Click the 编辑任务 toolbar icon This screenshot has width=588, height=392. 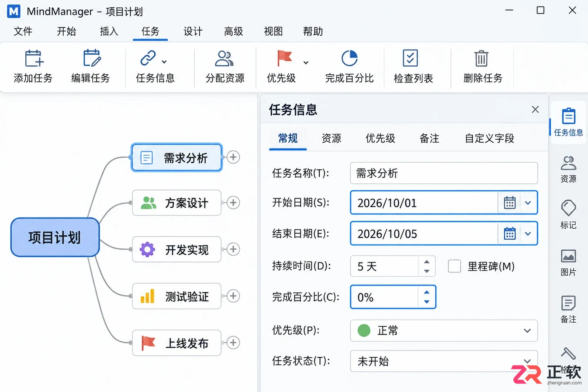coord(92,58)
